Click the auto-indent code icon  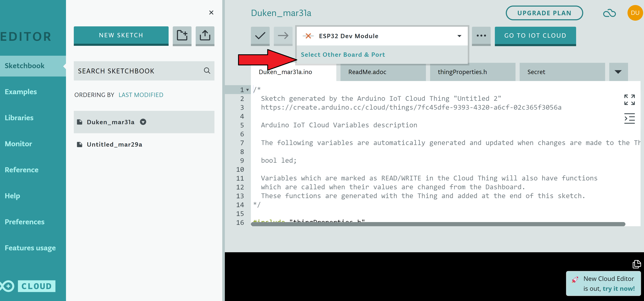click(629, 118)
